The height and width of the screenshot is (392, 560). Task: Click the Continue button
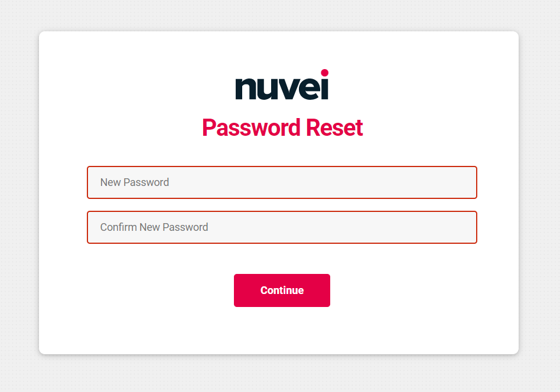282,290
